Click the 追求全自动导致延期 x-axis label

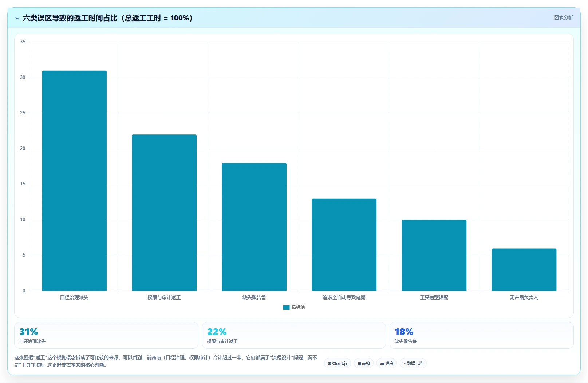(x=344, y=297)
